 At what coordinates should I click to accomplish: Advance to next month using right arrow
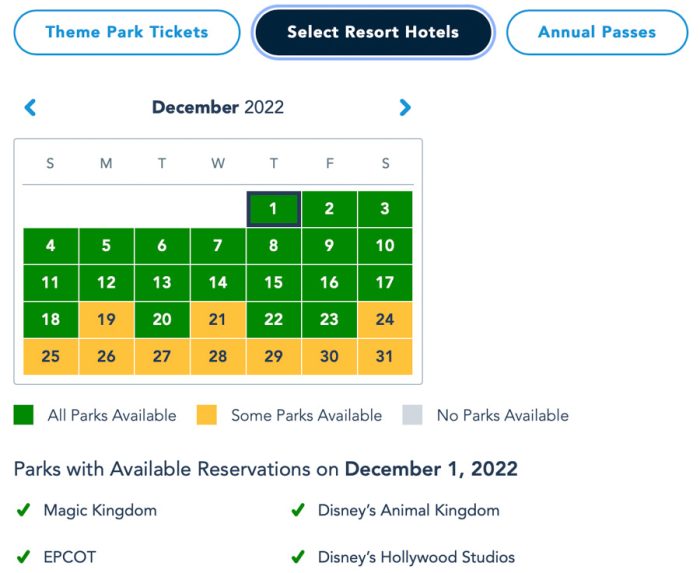pyautogui.click(x=405, y=108)
